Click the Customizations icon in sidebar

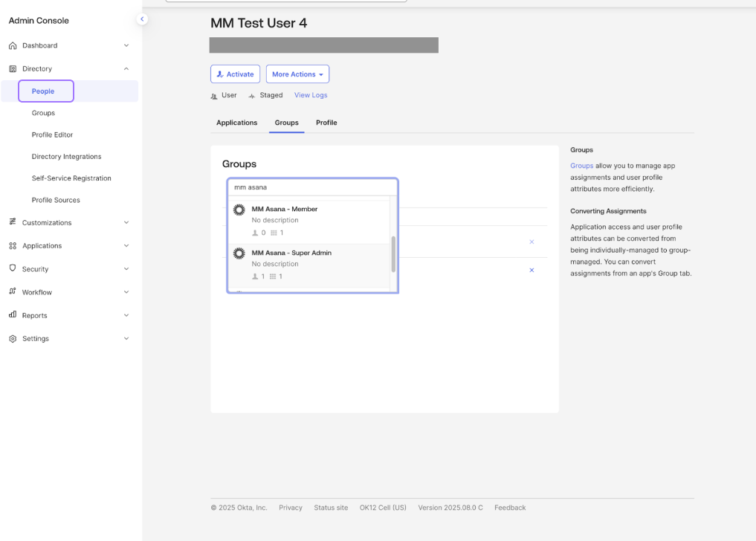pos(13,222)
